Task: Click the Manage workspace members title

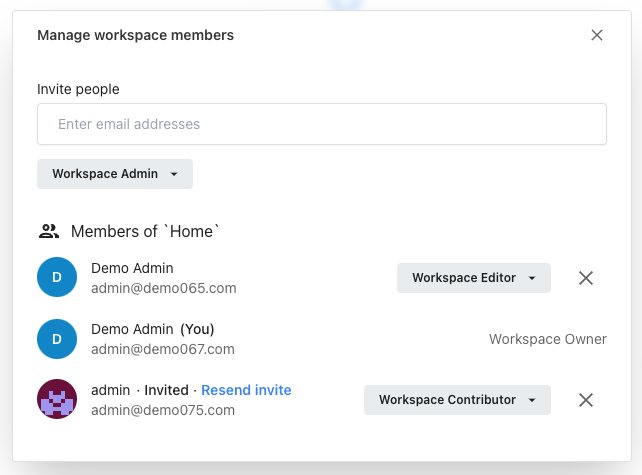Action: click(135, 35)
